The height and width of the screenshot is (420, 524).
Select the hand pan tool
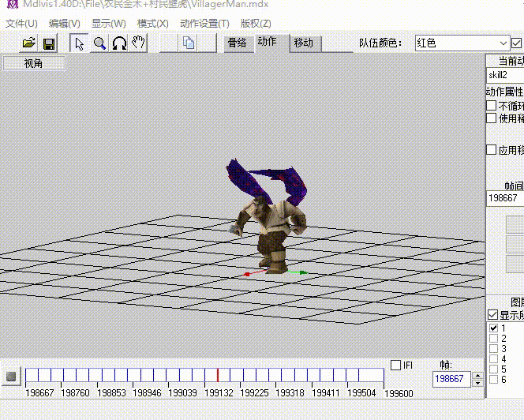[x=138, y=43]
